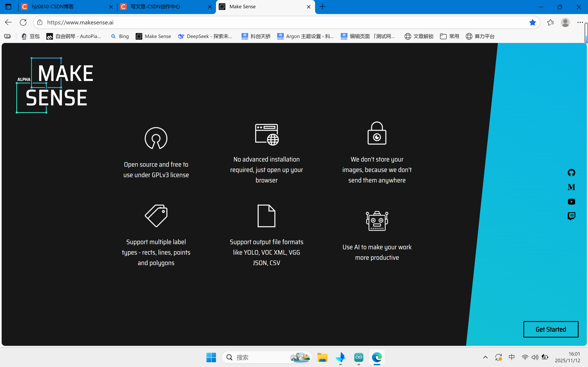Open the 算力平台 bookmark
This screenshot has width=588, height=367.
coord(480,36)
